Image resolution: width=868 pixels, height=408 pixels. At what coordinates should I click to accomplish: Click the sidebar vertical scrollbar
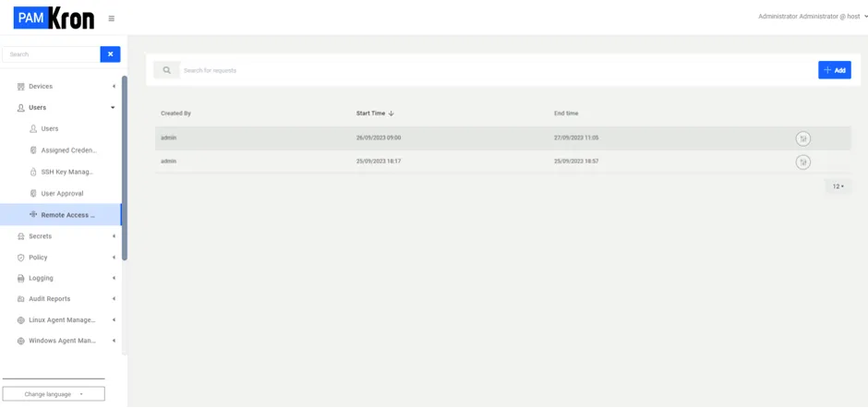[125, 168]
